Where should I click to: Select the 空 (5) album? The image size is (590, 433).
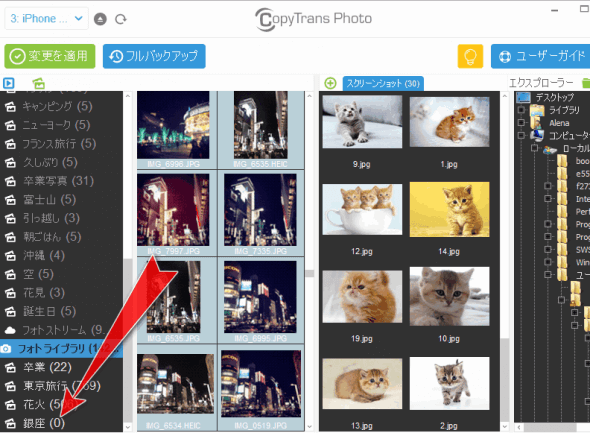61,274
